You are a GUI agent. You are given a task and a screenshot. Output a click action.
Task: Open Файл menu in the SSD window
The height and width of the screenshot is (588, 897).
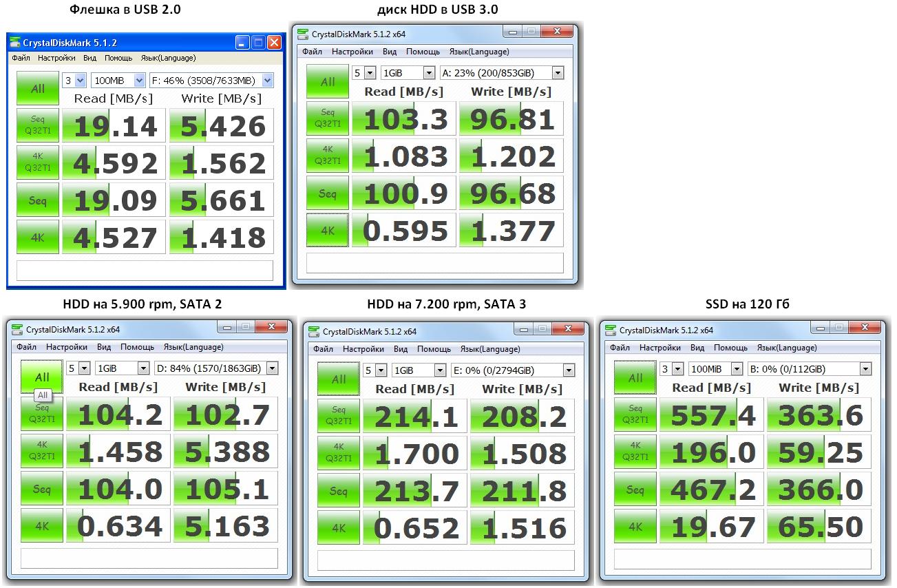[620, 348]
